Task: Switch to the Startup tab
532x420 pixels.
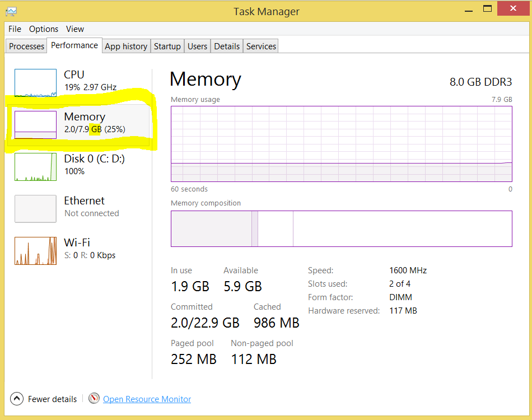Action: 167,46
